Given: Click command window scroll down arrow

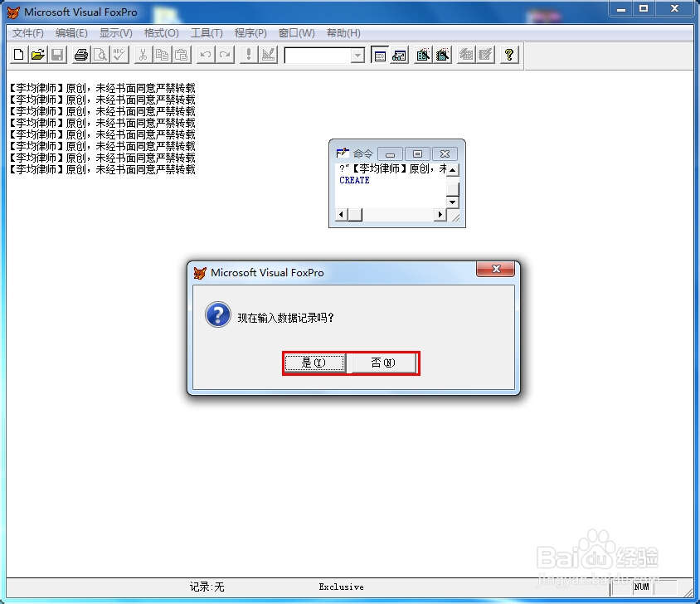Looking at the screenshot, I should click(452, 202).
